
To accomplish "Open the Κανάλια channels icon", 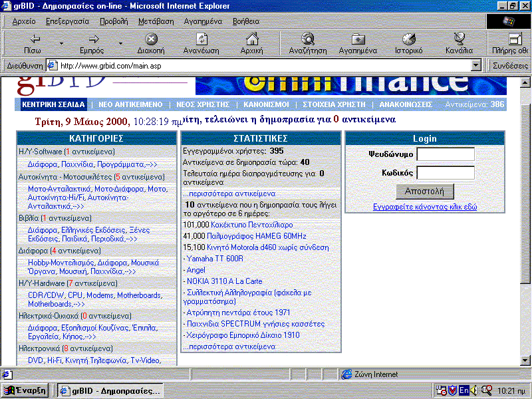I will tap(460, 39).
